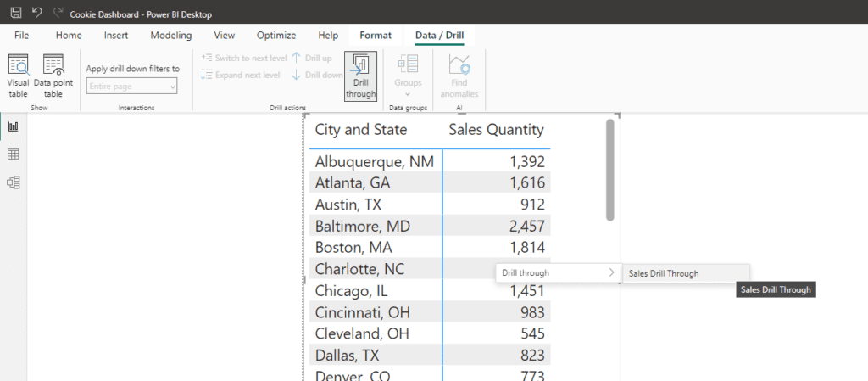Expand the Drill through submenu arrow
This screenshot has width=868, height=381.
[x=612, y=273]
